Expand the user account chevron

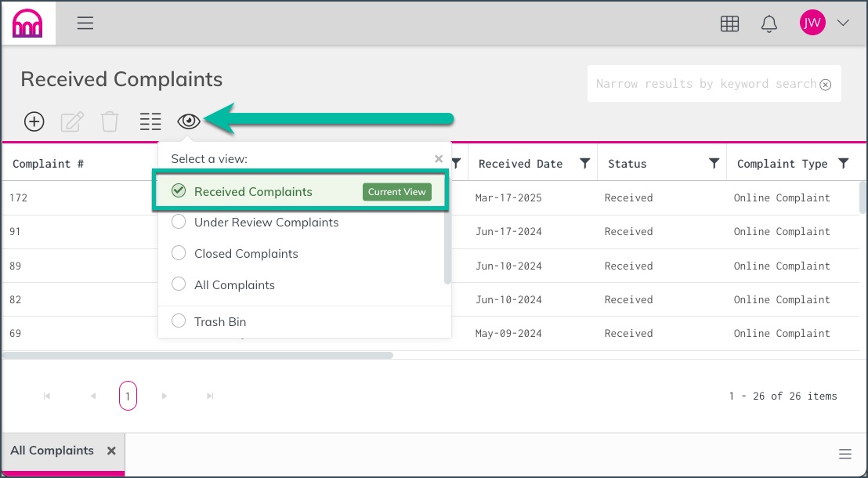tap(842, 23)
